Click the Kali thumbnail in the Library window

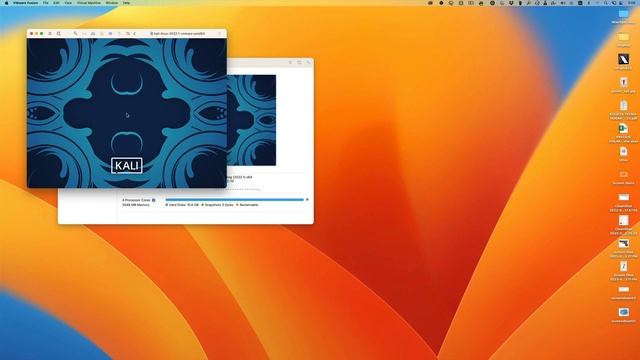(x=251, y=120)
